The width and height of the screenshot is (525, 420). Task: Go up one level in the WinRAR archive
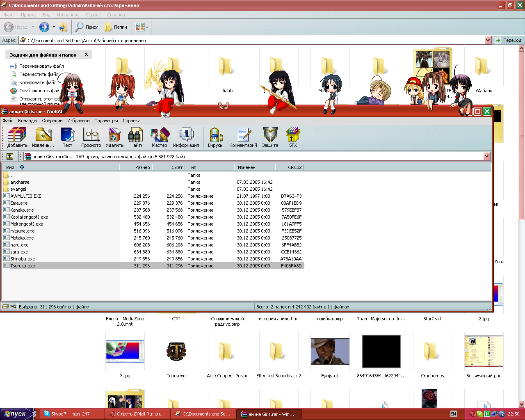(x=10, y=156)
